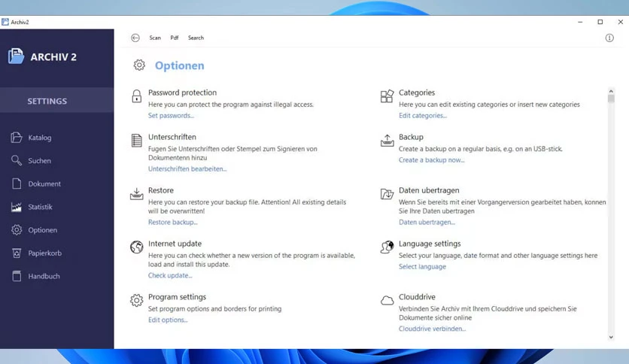Screen dimensions: 629x364
Task: Click the gear icon beside Optionen heading
Action: coord(139,65)
